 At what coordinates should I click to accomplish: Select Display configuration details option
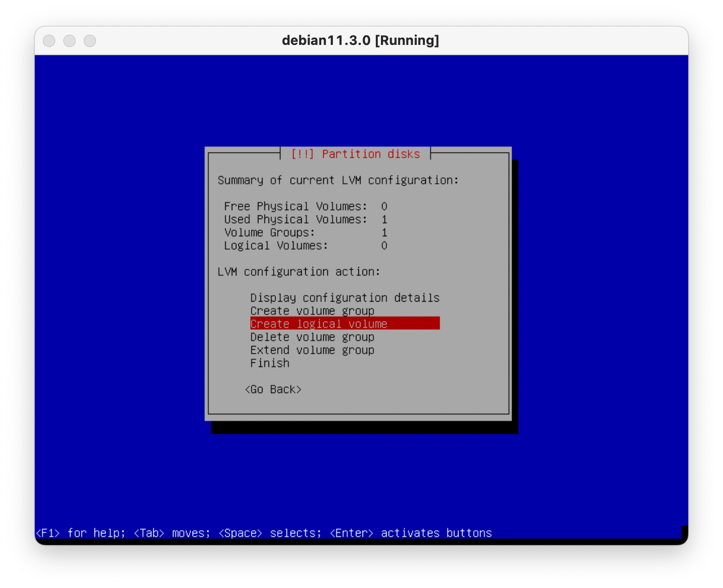click(x=345, y=298)
